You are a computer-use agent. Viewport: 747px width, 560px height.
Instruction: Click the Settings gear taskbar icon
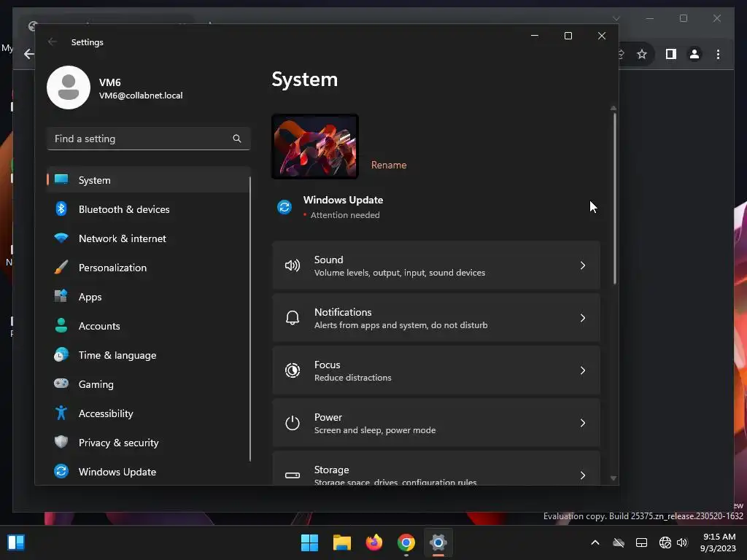[438, 542]
